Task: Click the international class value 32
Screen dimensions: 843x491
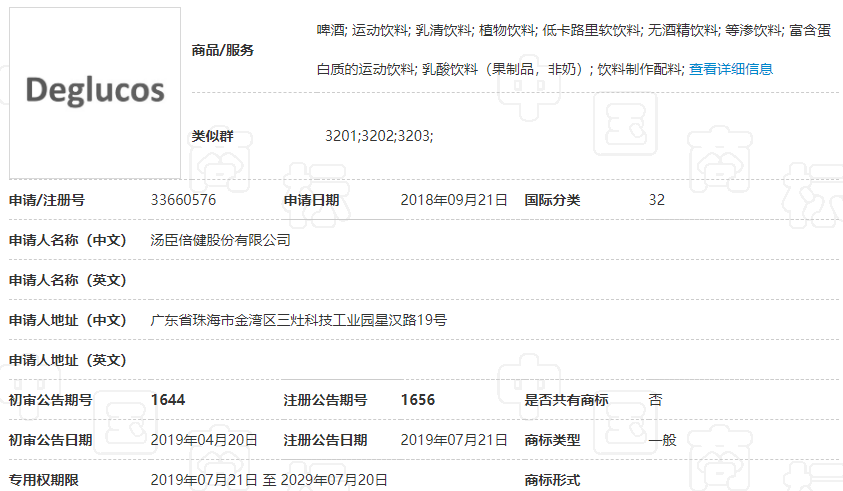Action: pos(656,200)
